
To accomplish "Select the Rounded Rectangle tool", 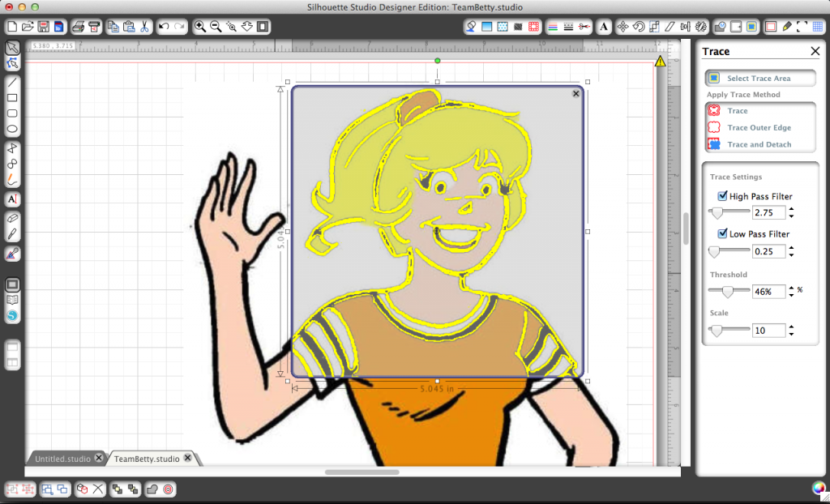I will [x=12, y=113].
